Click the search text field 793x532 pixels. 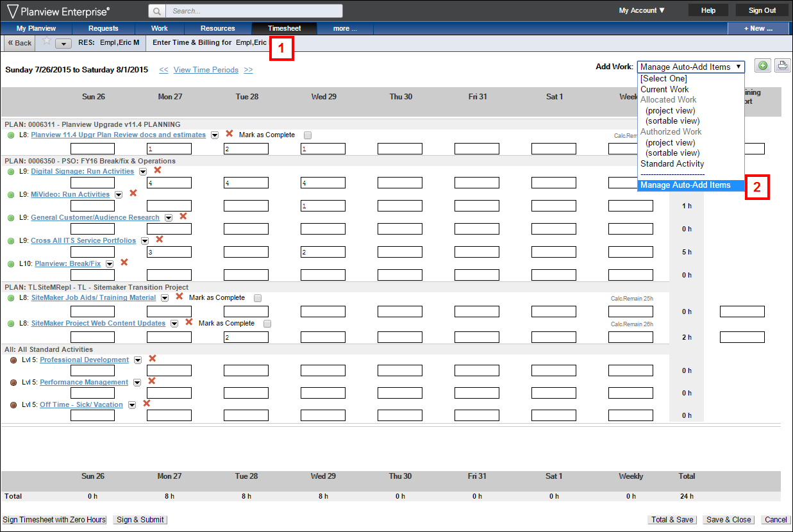[x=255, y=11]
